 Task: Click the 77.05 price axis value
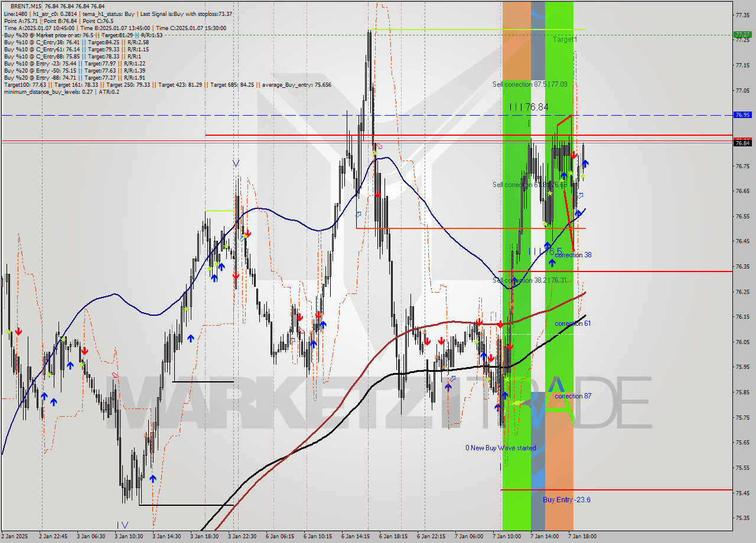click(x=742, y=90)
